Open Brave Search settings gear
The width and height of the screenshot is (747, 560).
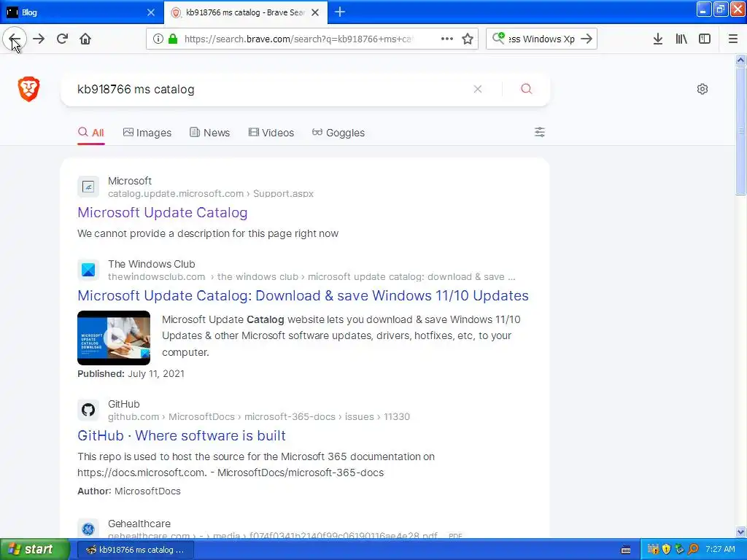coord(703,89)
